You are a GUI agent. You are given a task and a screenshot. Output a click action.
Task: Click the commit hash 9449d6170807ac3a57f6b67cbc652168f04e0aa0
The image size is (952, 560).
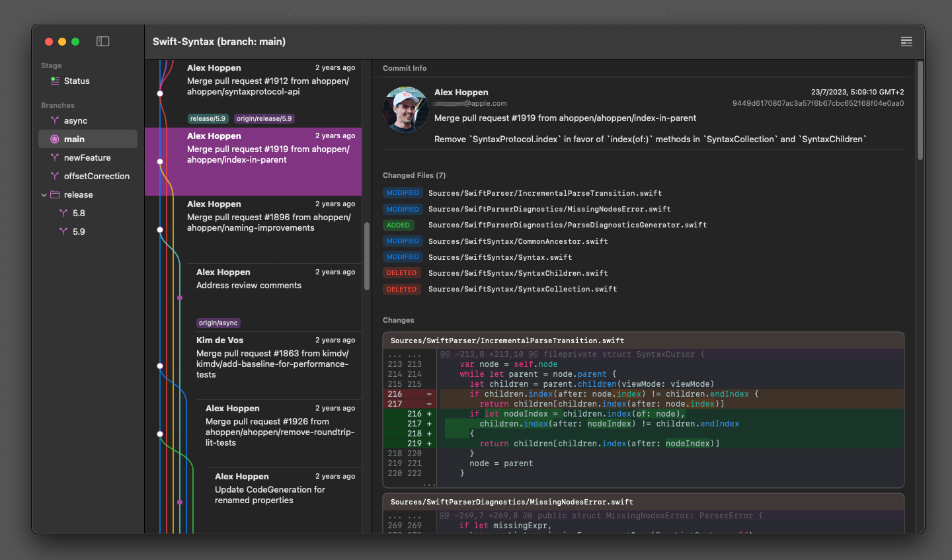click(818, 103)
